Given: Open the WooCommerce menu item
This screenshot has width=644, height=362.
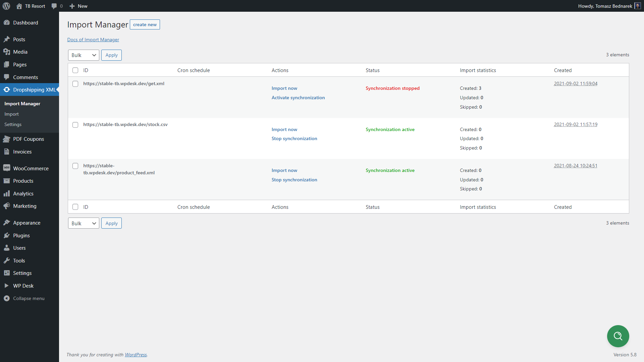Looking at the screenshot, I should [30, 168].
